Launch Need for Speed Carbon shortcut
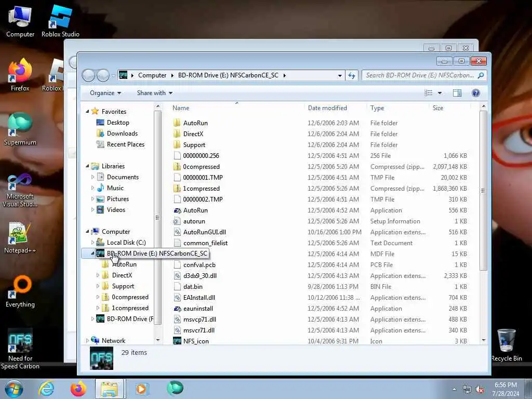The width and height of the screenshot is (532, 399). [x=20, y=350]
